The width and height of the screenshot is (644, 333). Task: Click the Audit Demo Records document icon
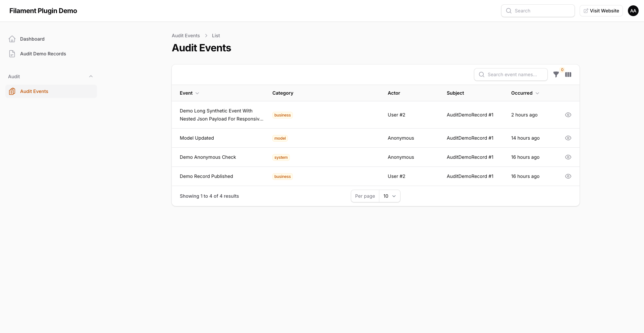[12, 54]
